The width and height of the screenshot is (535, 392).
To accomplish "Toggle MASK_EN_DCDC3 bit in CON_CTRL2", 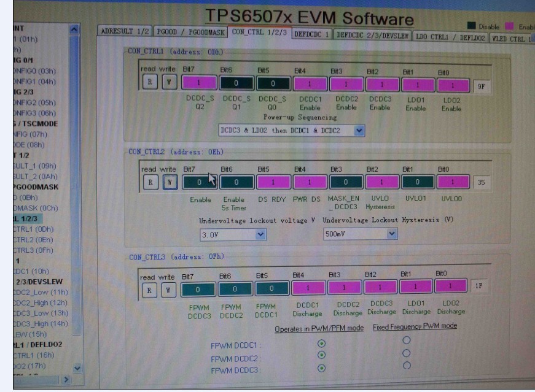I will click(x=346, y=182).
